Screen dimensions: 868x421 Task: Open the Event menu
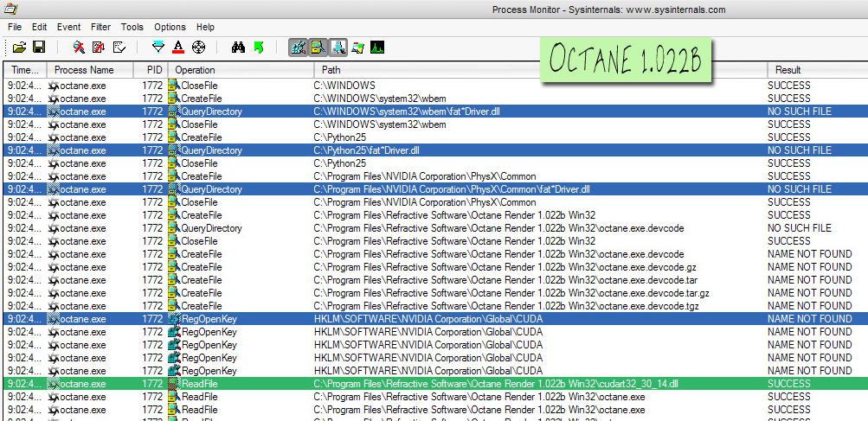68,27
